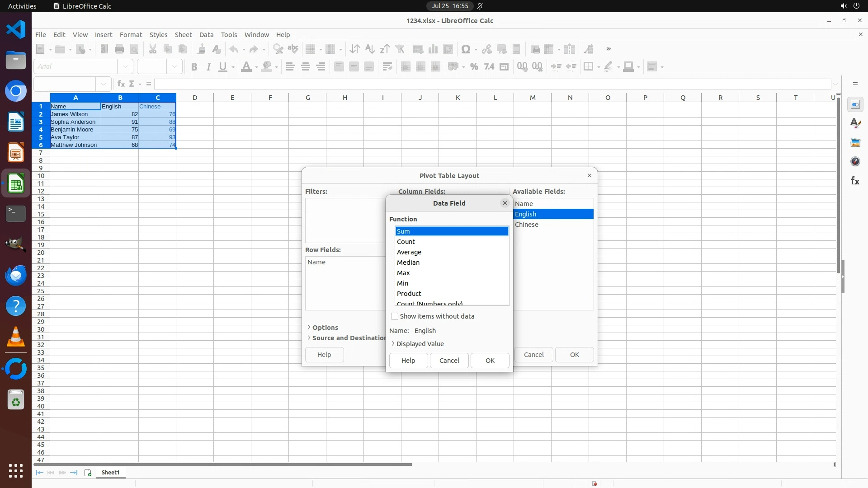Click Cancel in Data Field dialog

(x=449, y=361)
